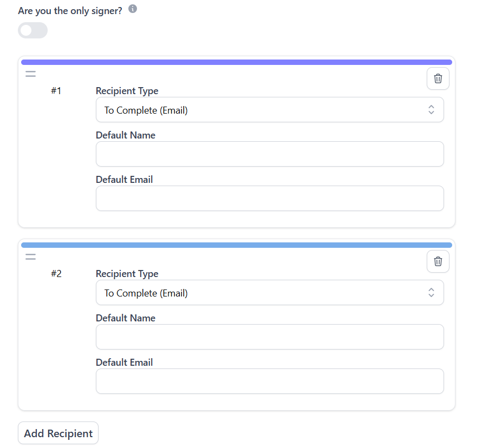The height and width of the screenshot is (448, 502).
Task: Click the info icon beside signer question
Action: click(x=132, y=8)
